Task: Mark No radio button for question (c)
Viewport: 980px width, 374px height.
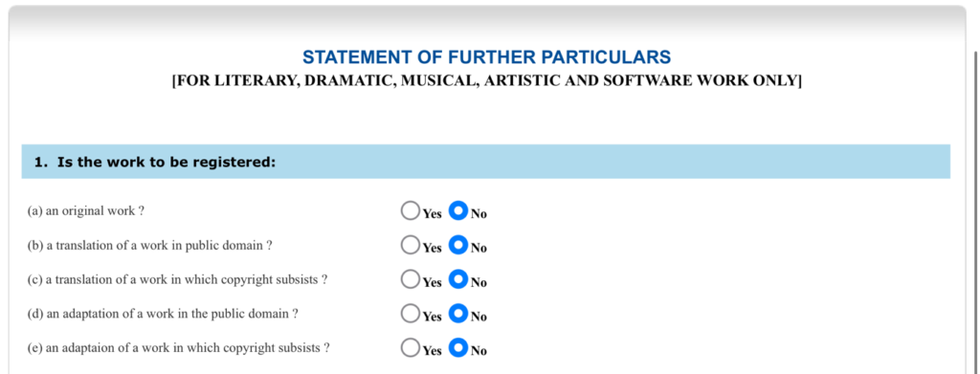Action: pos(458,279)
